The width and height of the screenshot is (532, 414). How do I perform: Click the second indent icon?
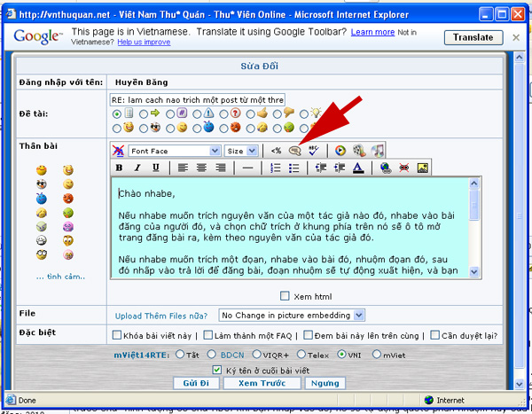340,168
